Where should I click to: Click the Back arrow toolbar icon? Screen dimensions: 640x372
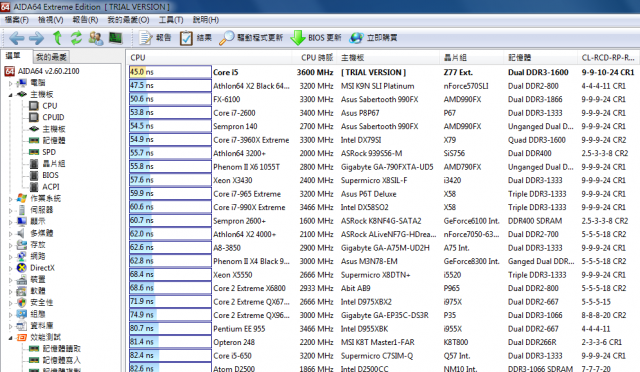point(16,38)
